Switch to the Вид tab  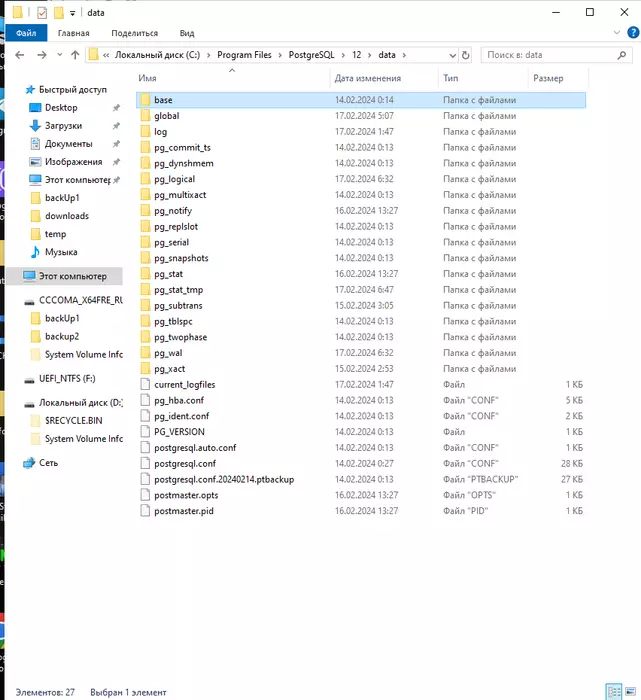tap(187, 33)
